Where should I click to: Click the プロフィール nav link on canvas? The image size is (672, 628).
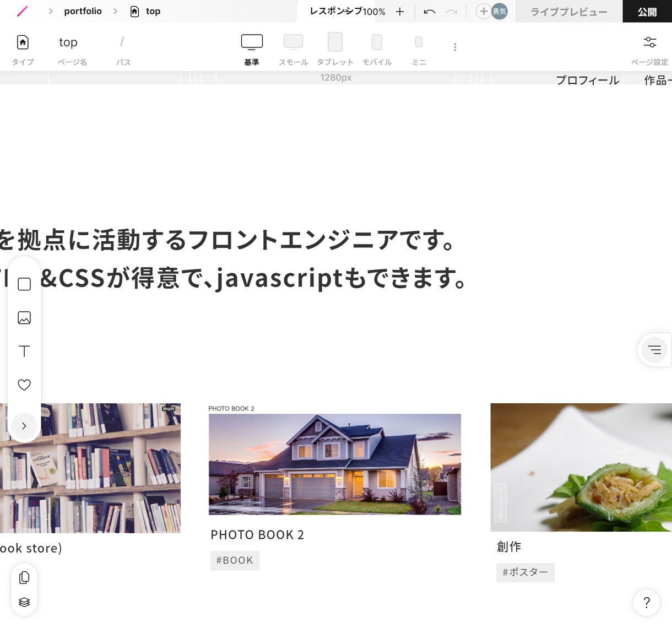588,80
